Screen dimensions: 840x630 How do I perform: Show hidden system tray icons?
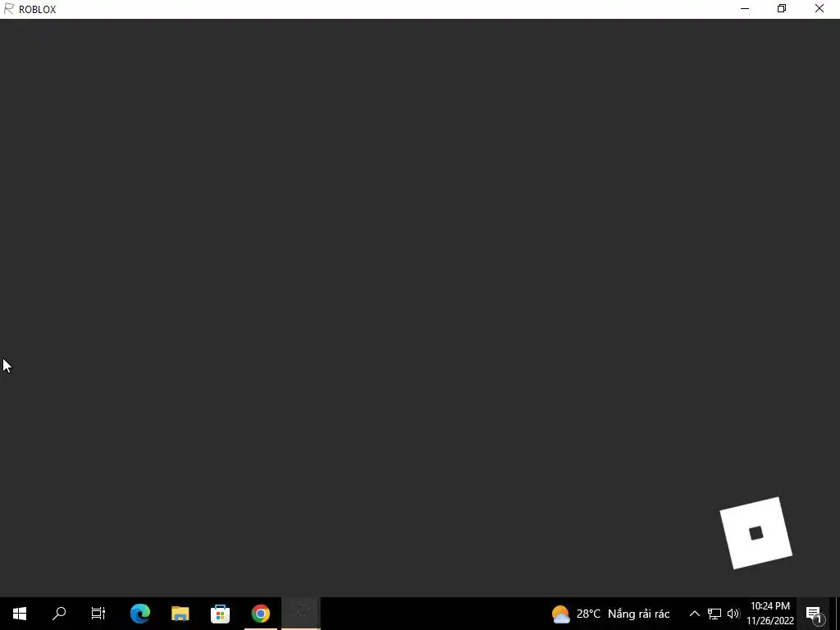tap(694, 614)
